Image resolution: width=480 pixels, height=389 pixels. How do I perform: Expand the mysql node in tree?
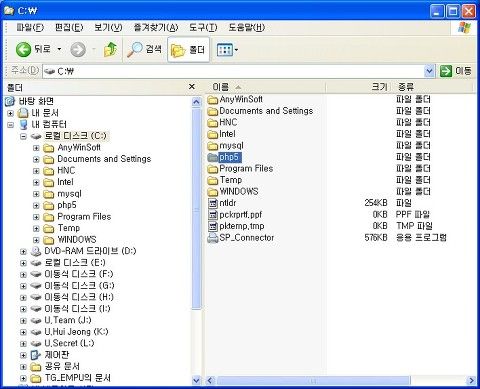36,194
